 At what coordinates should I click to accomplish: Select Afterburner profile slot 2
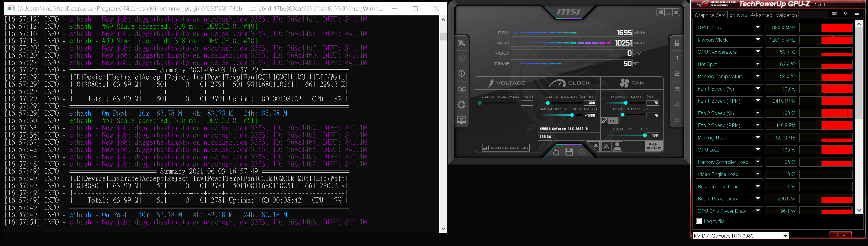[677, 74]
